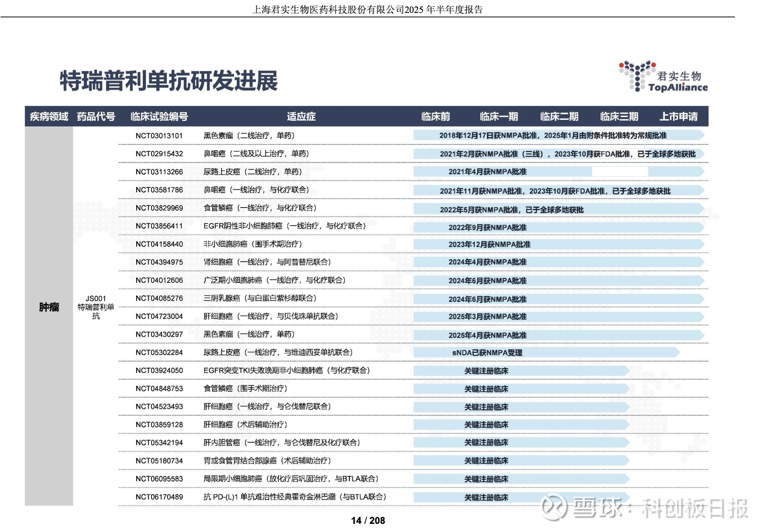Click indication 肝内胆管癌
The width and height of the screenshot is (771, 532).
282,442
